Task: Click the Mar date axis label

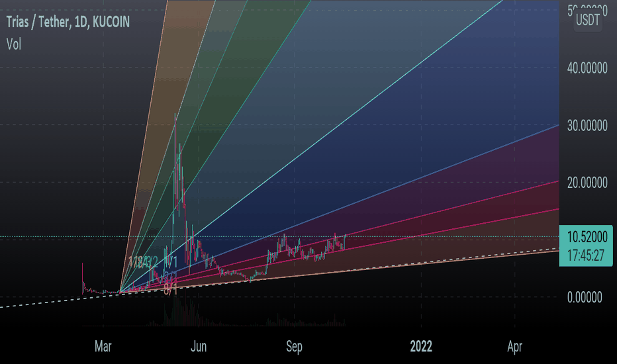Action: click(x=103, y=347)
